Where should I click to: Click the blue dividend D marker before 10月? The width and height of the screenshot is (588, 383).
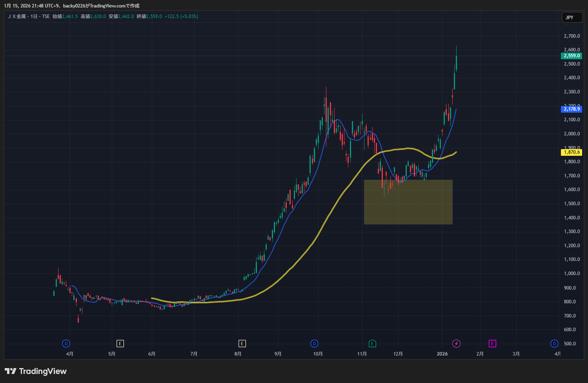click(x=314, y=344)
